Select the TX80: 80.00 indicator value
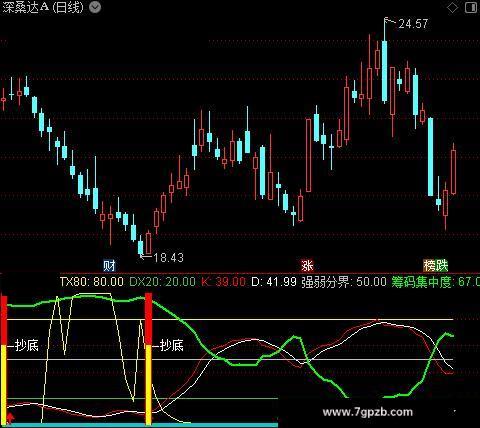 coord(92,282)
